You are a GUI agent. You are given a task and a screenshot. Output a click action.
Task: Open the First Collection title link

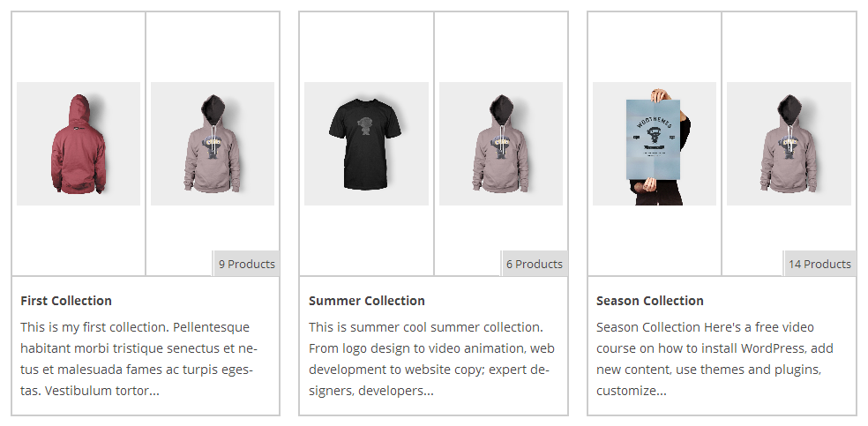66,301
